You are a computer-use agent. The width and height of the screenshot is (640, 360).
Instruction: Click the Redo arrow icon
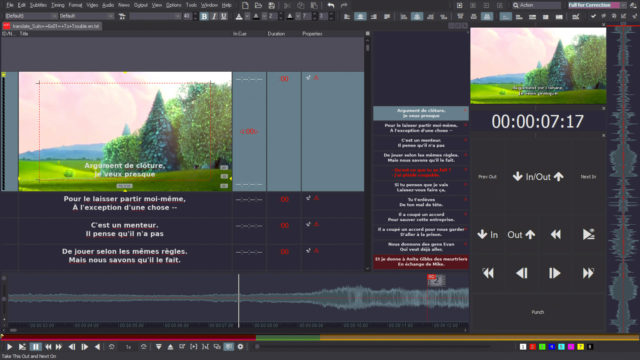click(x=344, y=5)
